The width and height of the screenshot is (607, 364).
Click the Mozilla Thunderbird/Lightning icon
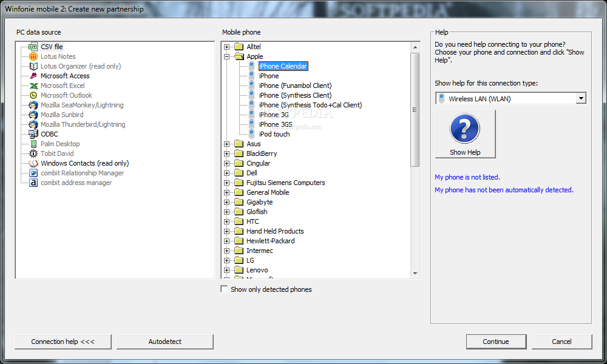[x=33, y=124]
